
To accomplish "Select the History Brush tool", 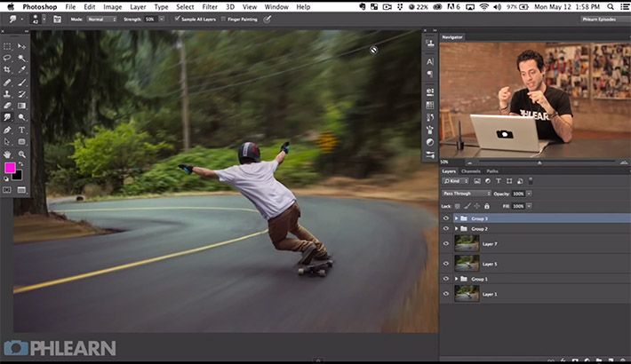I will 21,94.
